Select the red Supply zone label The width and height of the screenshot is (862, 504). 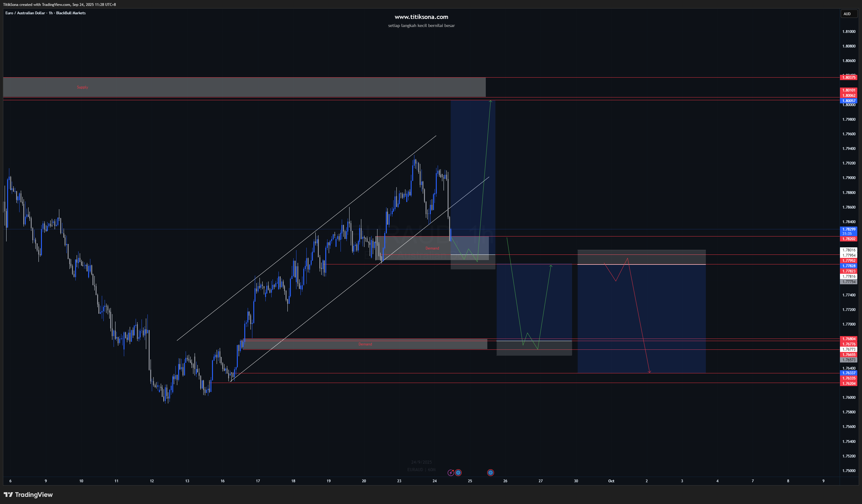pos(83,87)
